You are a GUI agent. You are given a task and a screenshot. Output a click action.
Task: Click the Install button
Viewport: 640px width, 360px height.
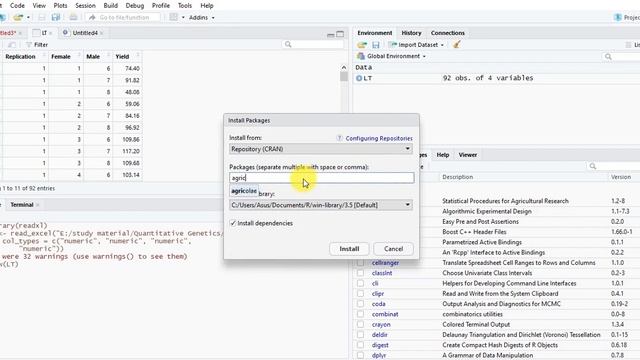[x=349, y=249]
